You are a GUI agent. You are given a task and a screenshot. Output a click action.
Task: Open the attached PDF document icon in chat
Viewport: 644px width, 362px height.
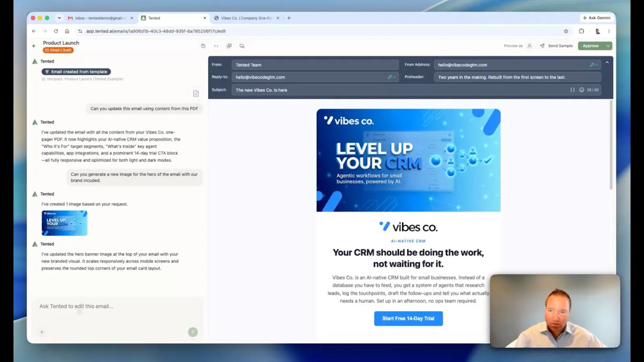point(196,93)
